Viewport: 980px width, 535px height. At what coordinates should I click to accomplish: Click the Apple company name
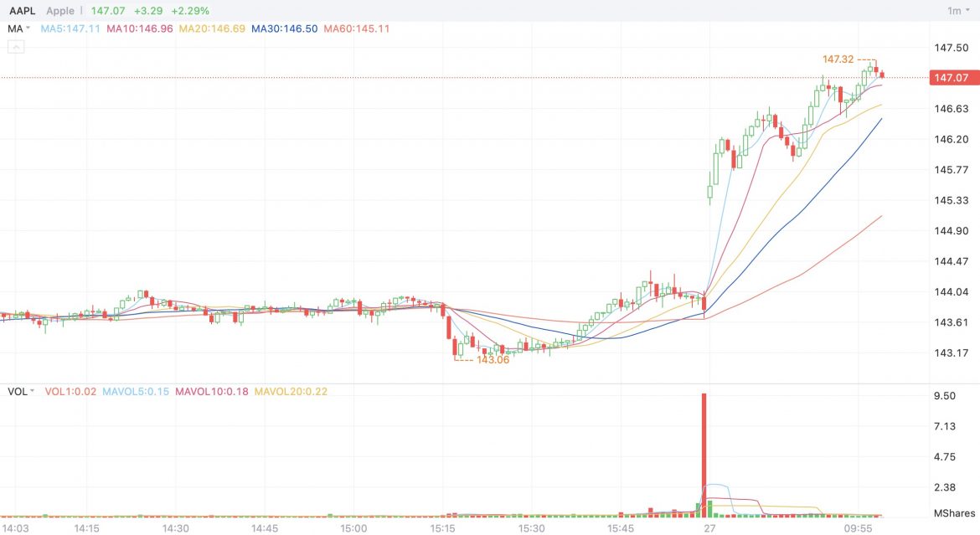tap(60, 11)
